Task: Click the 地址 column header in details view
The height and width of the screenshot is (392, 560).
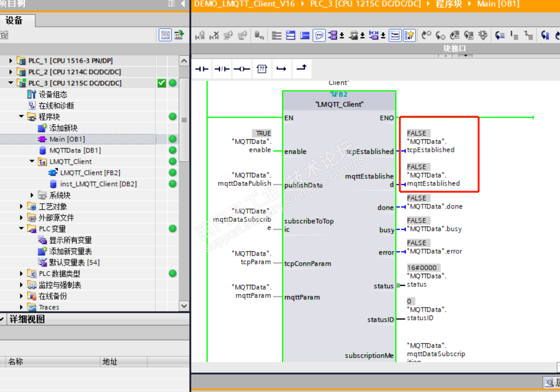Action: coord(109,362)
